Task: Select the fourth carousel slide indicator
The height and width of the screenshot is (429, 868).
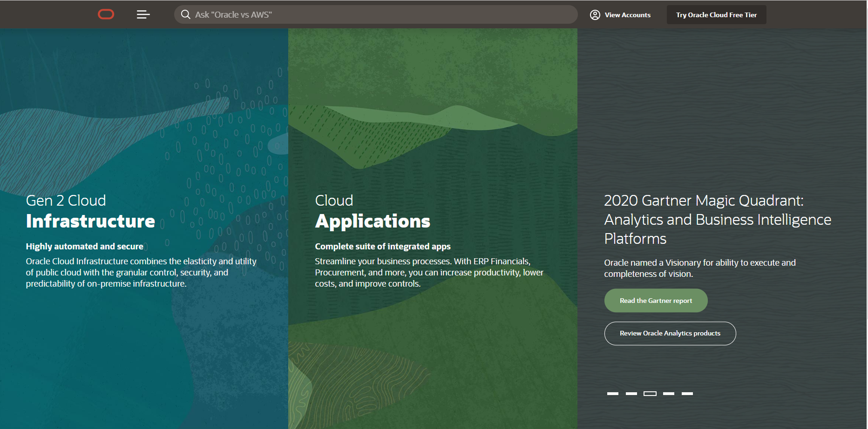Action: [669, 394]
